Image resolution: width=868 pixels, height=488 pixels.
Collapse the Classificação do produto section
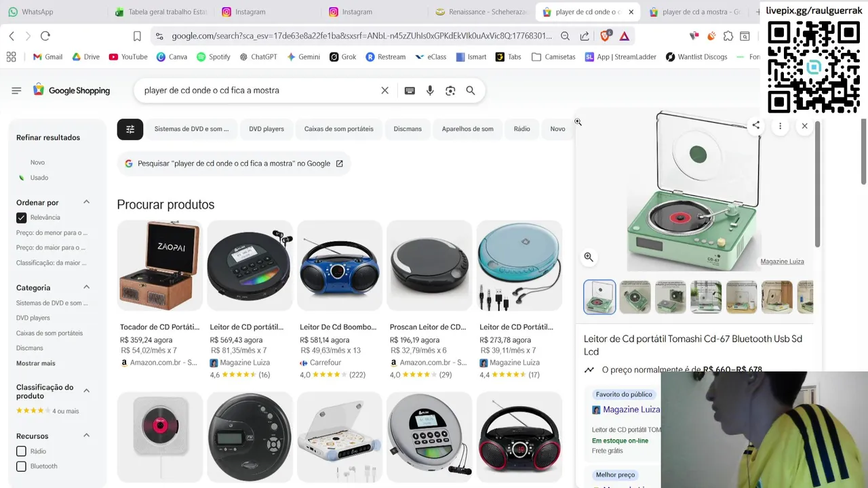[x=86, y=390]
